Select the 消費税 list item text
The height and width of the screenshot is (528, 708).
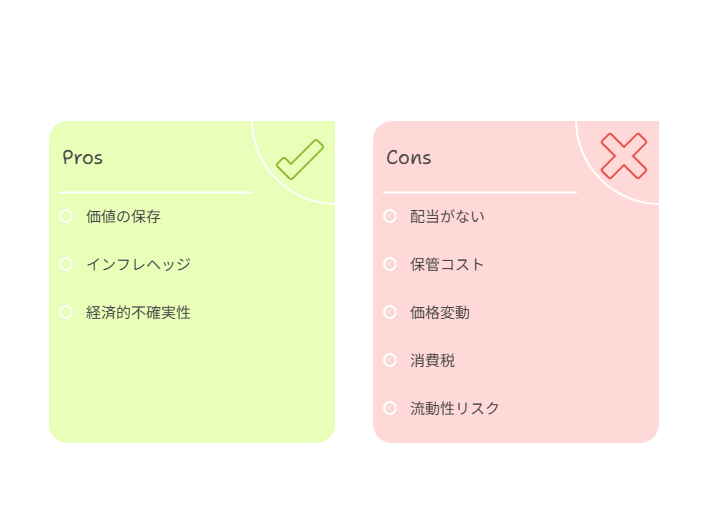point(432,360)
